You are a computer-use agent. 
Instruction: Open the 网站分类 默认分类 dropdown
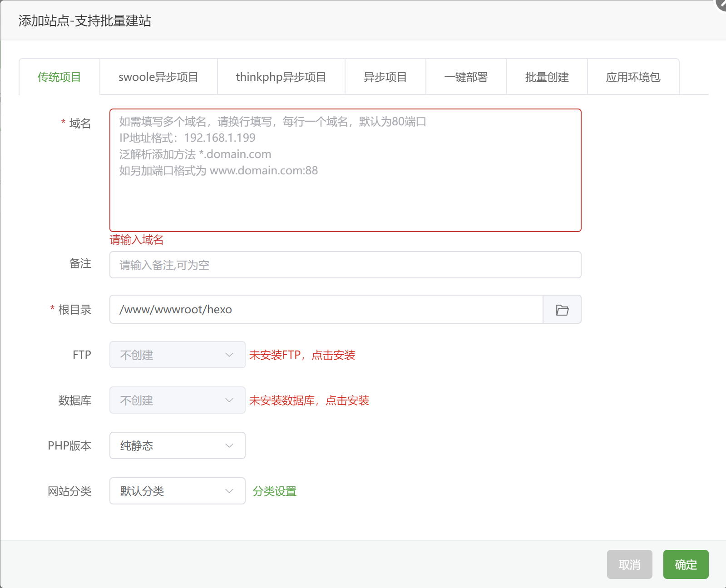pos(178,491)
